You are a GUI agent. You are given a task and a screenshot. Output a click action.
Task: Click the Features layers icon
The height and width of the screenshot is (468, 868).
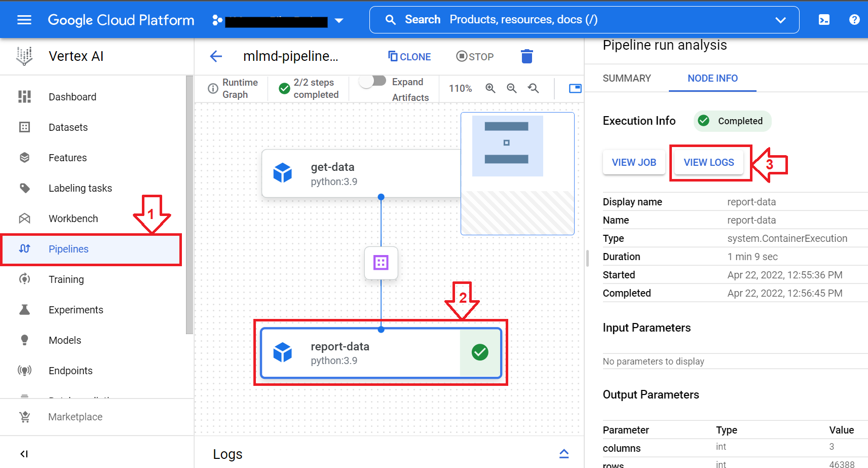click(24, 158)
